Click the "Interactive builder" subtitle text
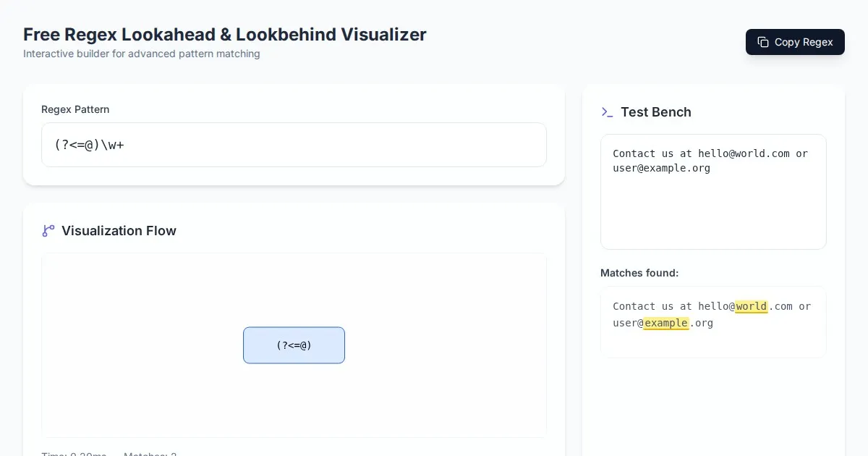The image size is (868, 456). click(x=141, y=54)
